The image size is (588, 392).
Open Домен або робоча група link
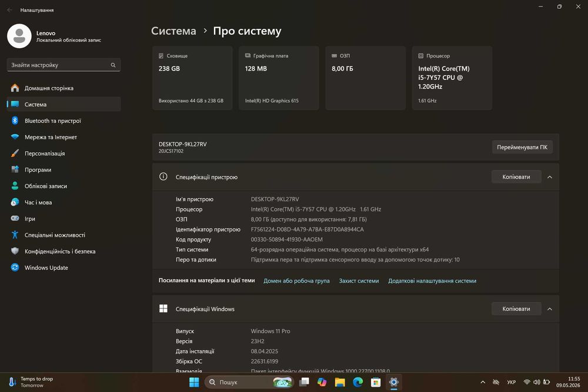[296, 281]
